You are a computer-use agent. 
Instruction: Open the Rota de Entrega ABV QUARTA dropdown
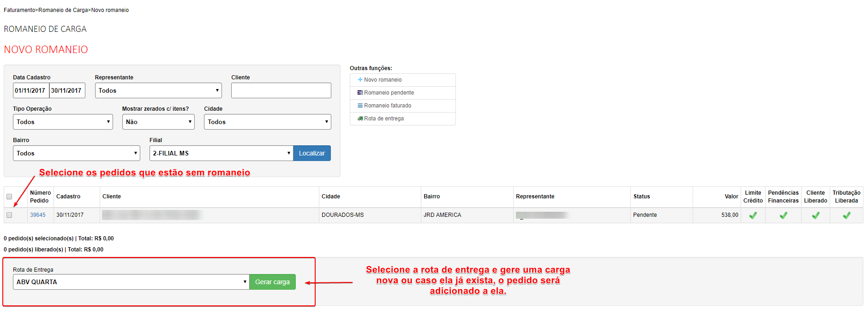(131, 282)
